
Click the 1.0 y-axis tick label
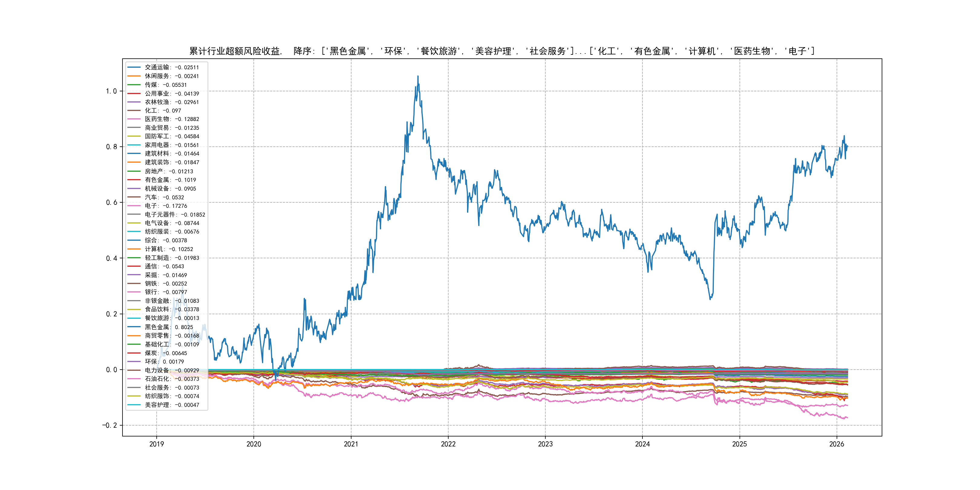point(111,91)
